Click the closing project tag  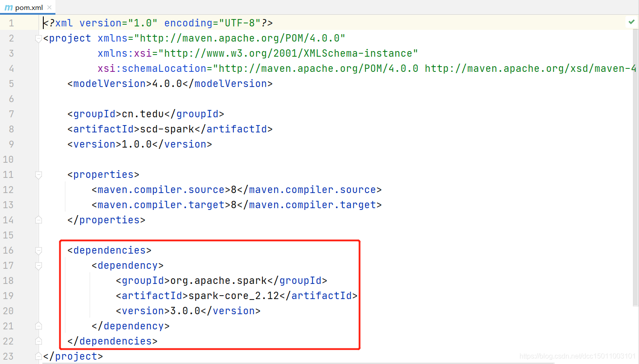point(73,356)
